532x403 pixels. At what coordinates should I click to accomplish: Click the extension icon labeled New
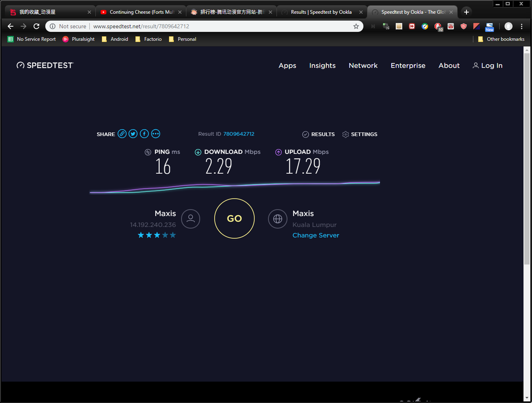coord(489,27)
